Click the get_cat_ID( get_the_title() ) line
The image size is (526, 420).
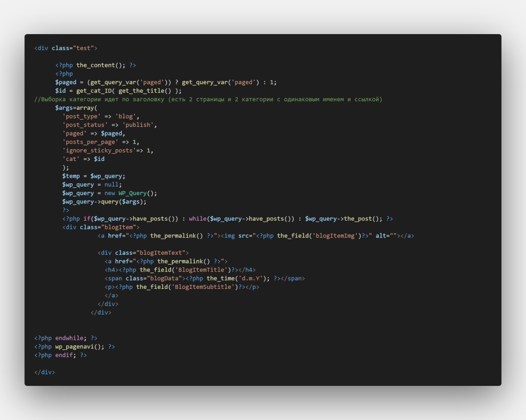118,91
